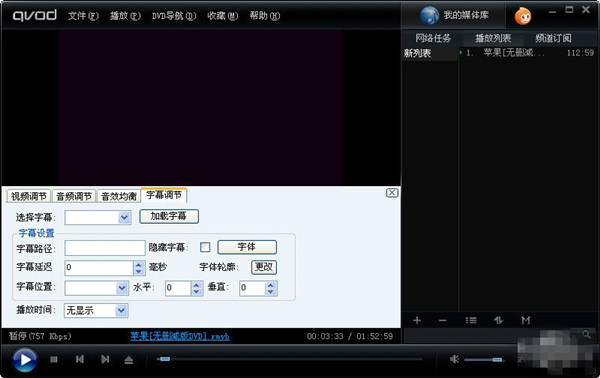This screenshot has height=378, width=600.
Task: Open 我的媒体库 media library
Action: click(454, 15)
